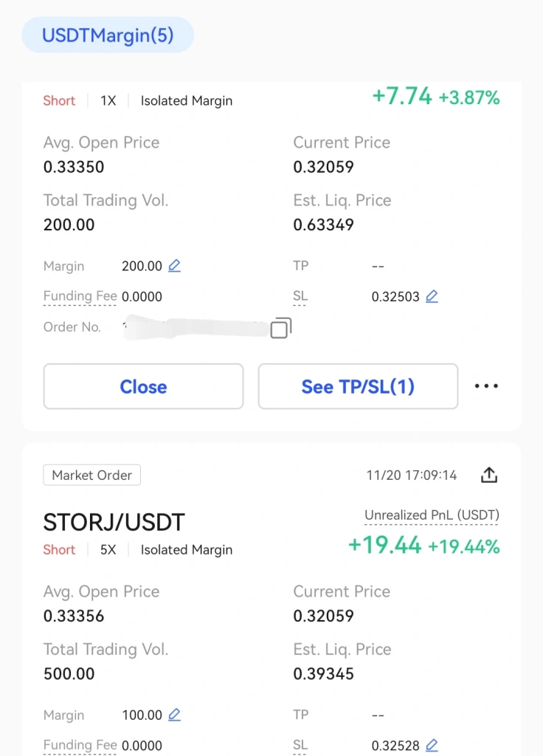
Task: Show Unrealized PnL (USDT) explanation
Action: pyautogui.click(x=432, y=515)
